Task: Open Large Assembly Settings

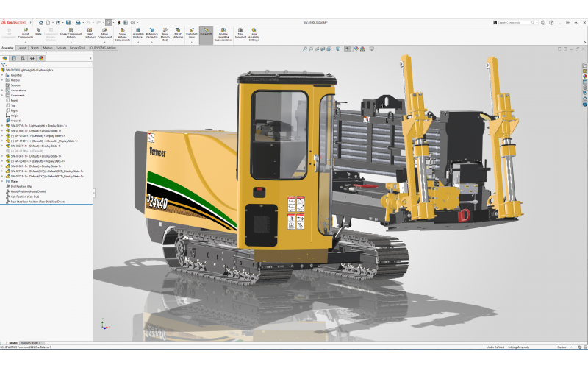Action: [x=254, y=35]
